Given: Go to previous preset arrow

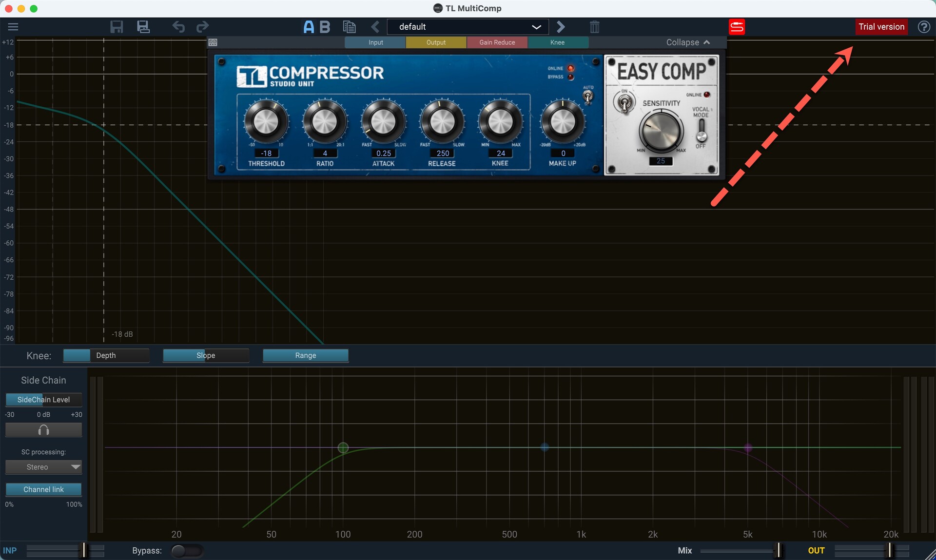Looking at the screenshot, I should (x=375, y=27).
